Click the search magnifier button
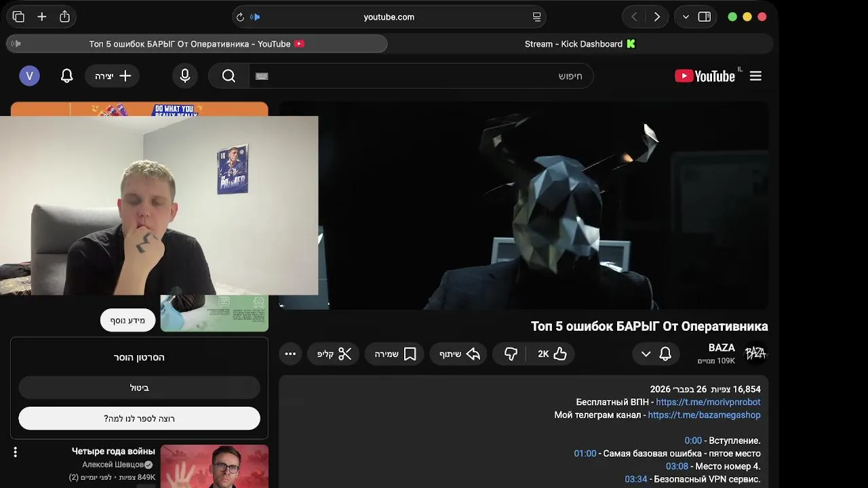Viewport: 868px width, 488px height. point(229,76)
